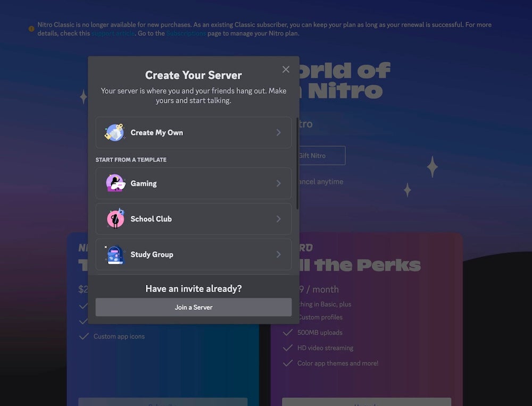Click the Gift Nitro button behind dialog

(x=322, y=156)
